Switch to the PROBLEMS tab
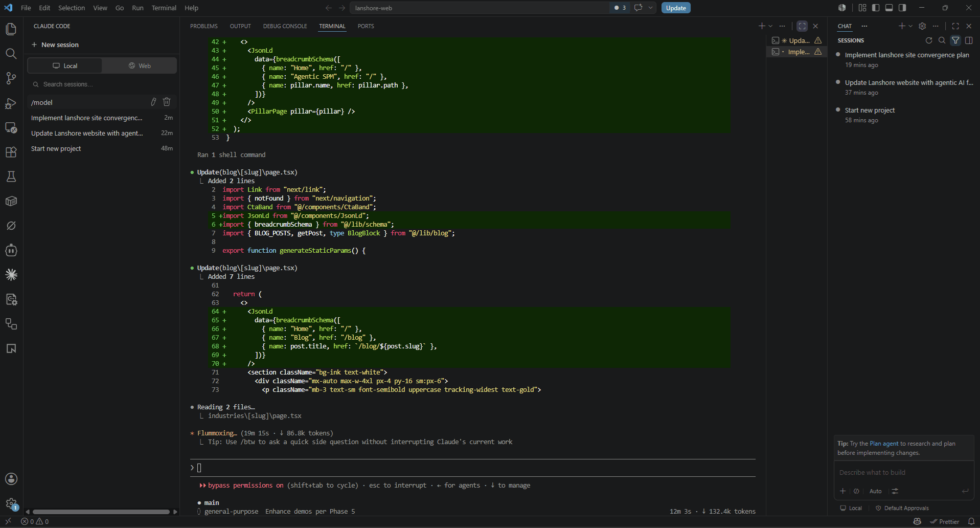The width and height of the screenshot is (980, 528). pos(203,26)
